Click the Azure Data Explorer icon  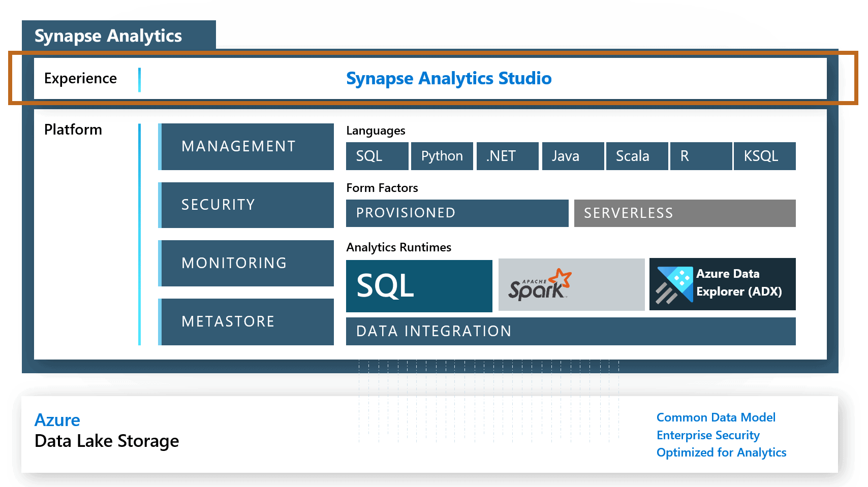pos(674,285)
